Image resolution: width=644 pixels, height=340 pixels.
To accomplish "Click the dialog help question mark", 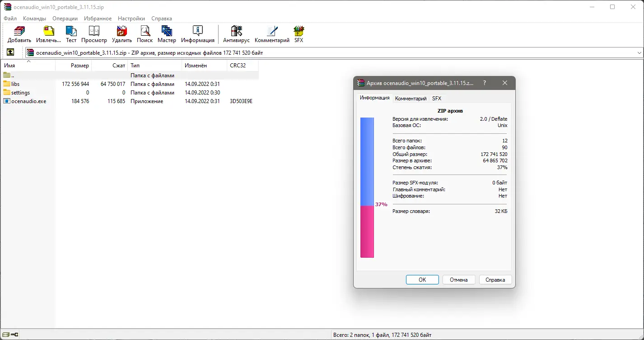I will (485, 83).
